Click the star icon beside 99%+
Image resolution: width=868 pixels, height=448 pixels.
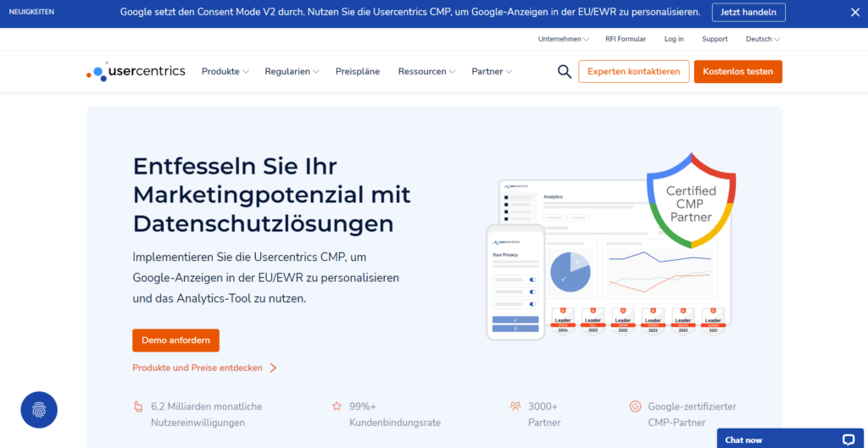pos(337,407)
